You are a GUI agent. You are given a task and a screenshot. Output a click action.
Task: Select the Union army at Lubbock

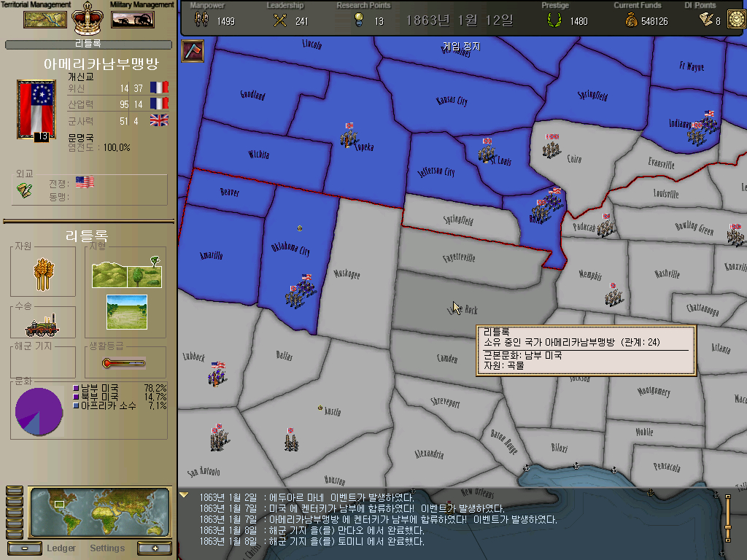(x=217, y=374)
